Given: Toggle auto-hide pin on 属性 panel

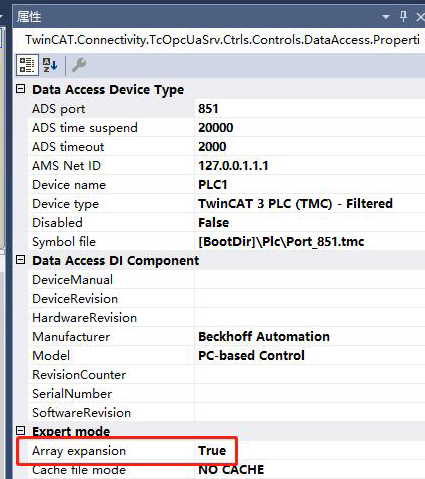Looking at the screenshot, I should 403,16.
